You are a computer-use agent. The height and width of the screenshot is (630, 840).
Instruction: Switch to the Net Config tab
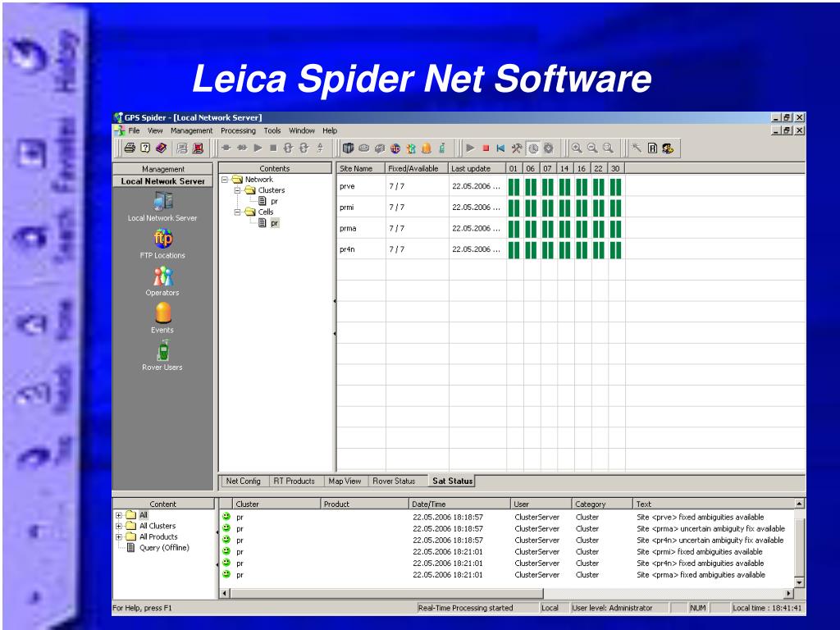243,481
